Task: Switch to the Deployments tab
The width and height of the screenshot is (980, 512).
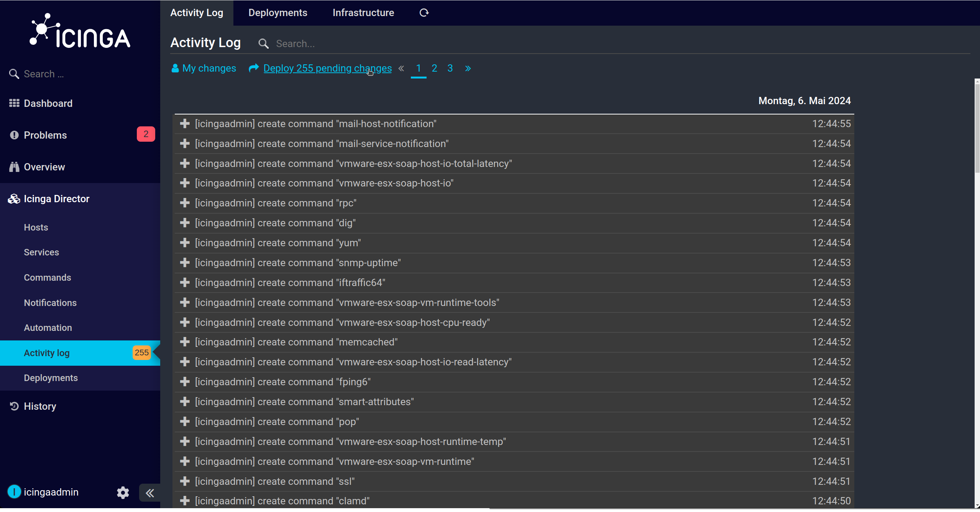Action: coord(278,13)
